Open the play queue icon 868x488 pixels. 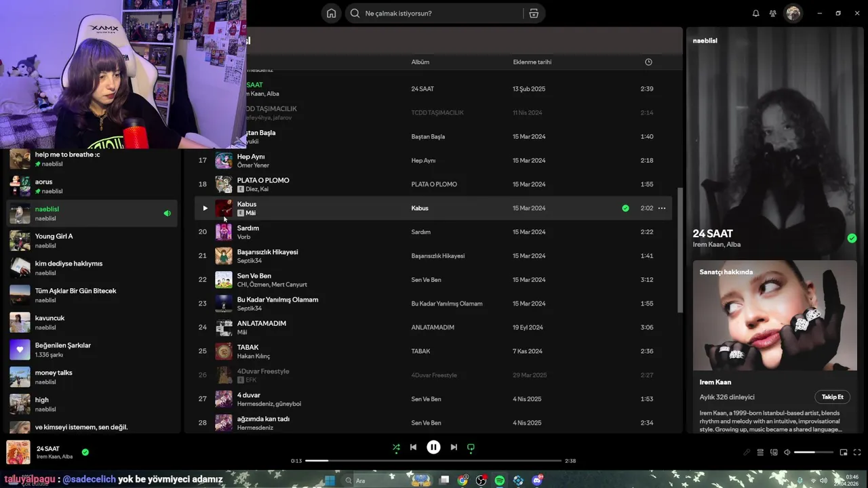coord(760,452)
